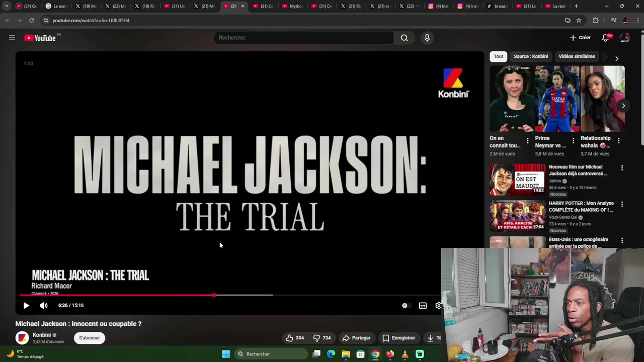Click the Windows taskbar Rechercher box
This screenshot has width=644, height=362.
[272, 354]
